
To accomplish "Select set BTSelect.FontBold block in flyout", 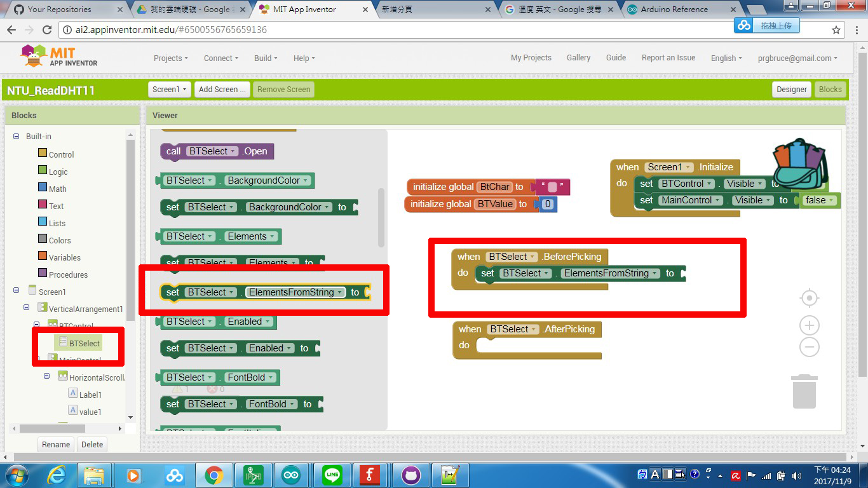I will pos(241,404).
